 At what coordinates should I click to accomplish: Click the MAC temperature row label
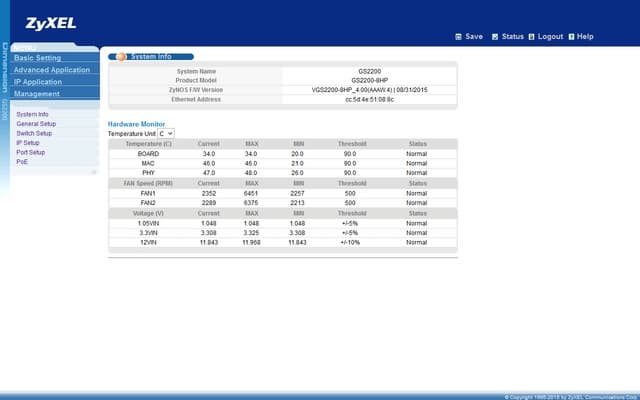click(148, 163)
